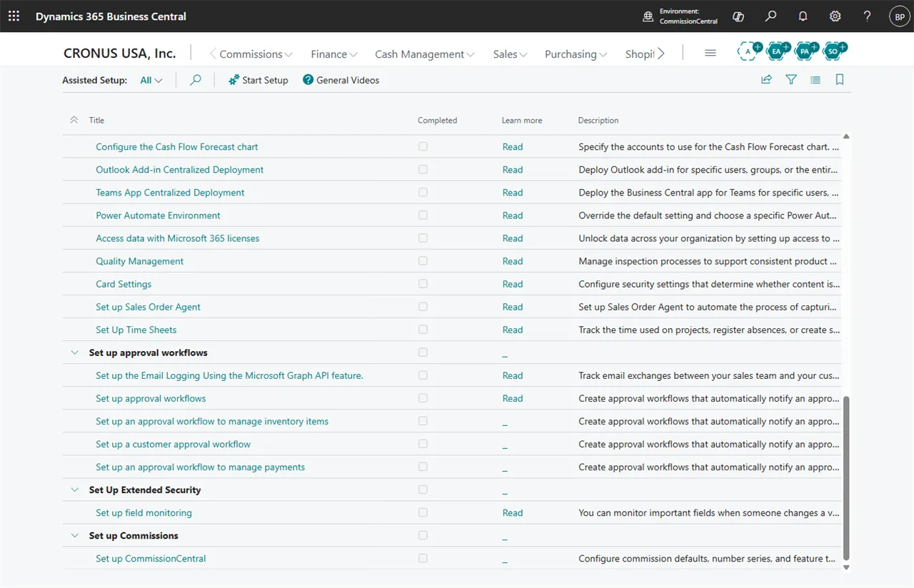Toggle Completed for Set up field monitoring
The width and height of the screenshot is (914, 588).
423,512
